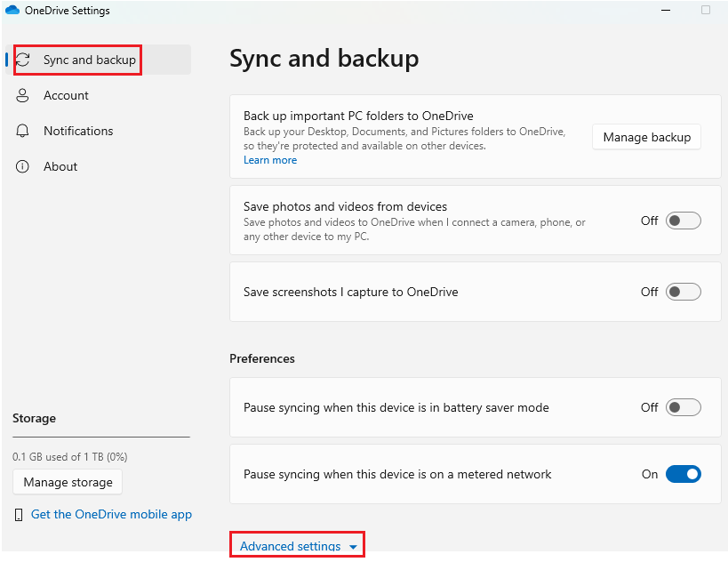728x562 pixels.
Task: Click the OneDrive cloud icon in title bar
Action: [x=12, y=11]
